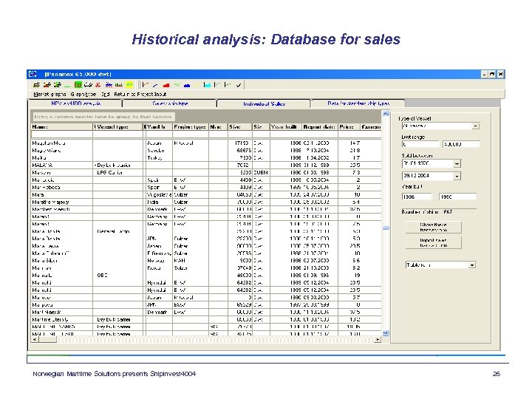Click the cyan chart toolbar icon
Viewport: 532px width, 399px height.
click(208, 85)
